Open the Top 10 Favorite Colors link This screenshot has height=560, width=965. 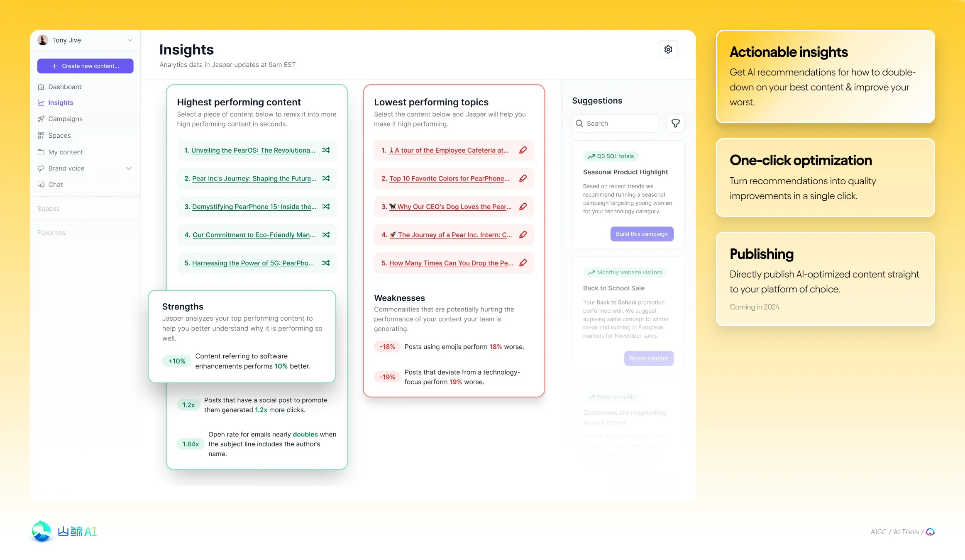tap(450, 179)
